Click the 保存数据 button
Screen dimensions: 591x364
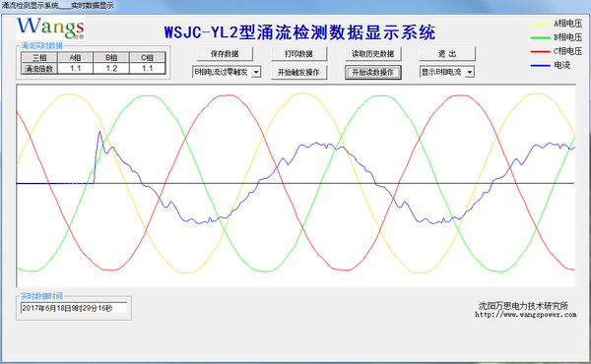tap(225, 54)
